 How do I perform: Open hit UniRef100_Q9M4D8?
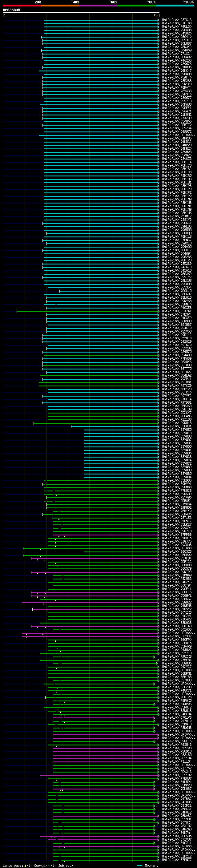pyautogui.click(x=177, y=30)
